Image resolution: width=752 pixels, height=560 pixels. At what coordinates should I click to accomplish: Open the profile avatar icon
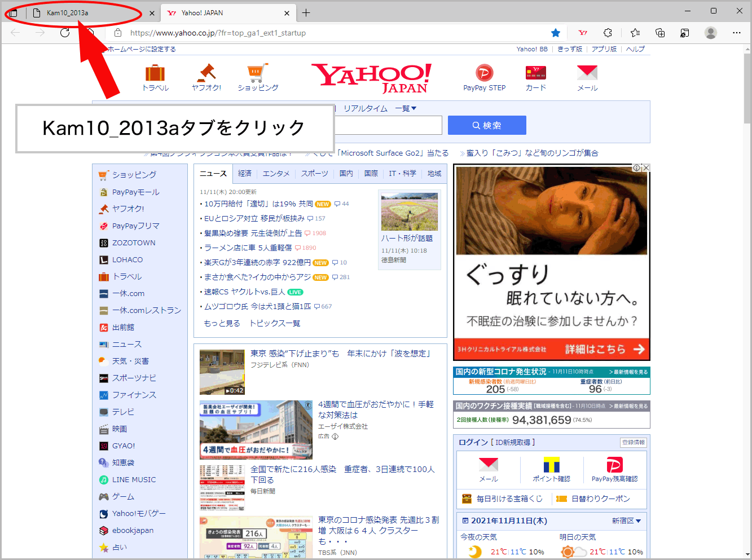[x=711, y=33]
